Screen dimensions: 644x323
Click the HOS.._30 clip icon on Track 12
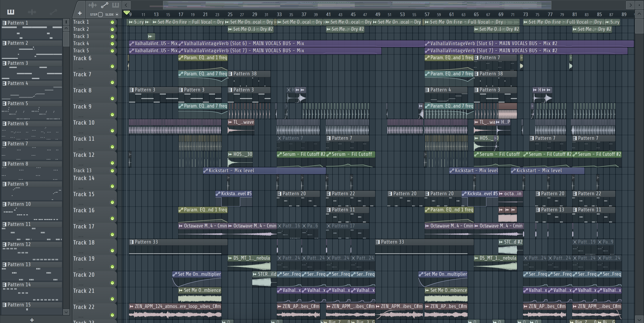coord(230,154)
